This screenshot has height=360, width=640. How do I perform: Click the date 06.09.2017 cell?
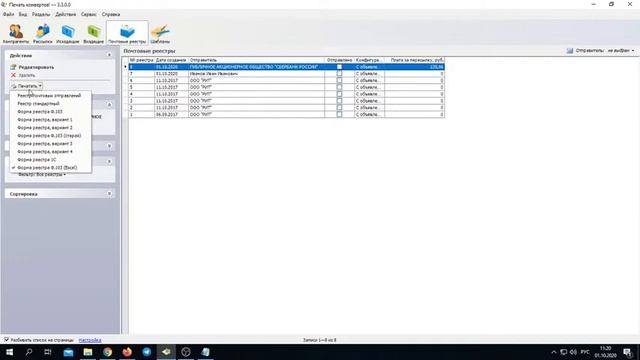(171, 114)
